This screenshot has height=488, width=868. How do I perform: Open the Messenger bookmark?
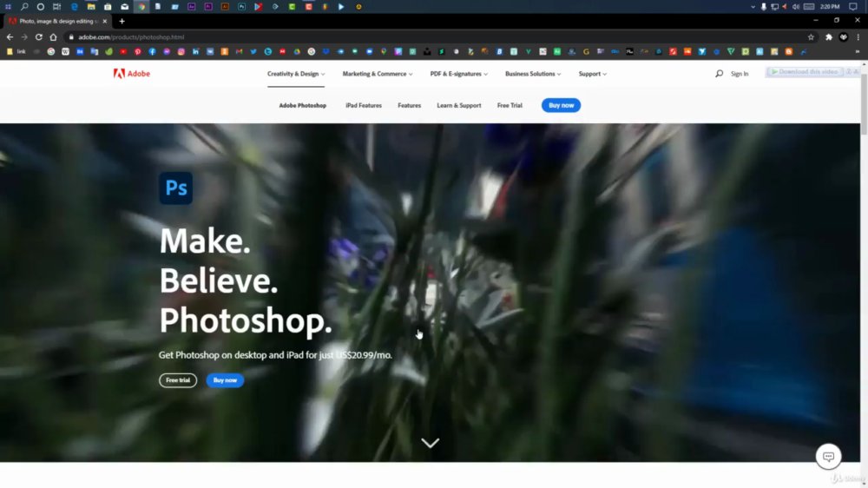(167, 51)
